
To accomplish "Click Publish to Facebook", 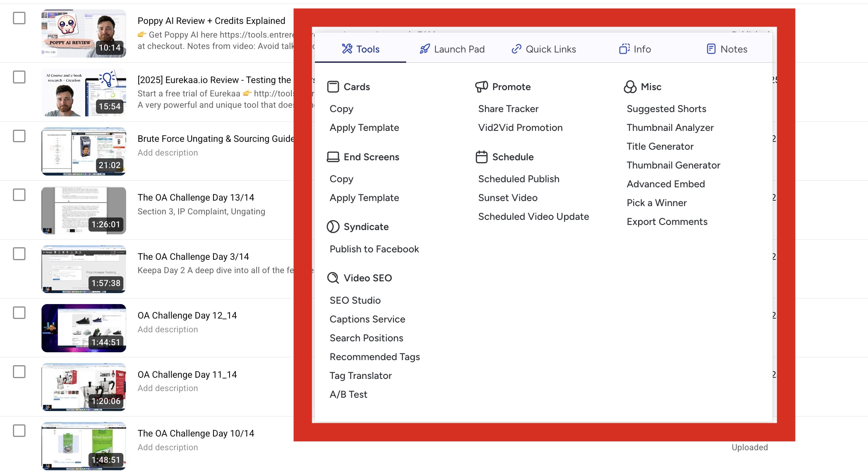I will [x=374, y=249].
